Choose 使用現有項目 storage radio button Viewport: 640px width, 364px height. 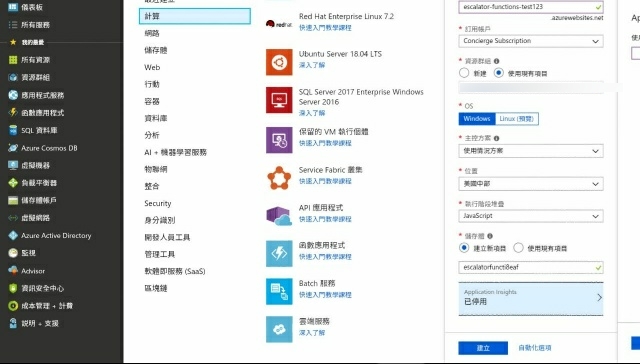point(518,248)
